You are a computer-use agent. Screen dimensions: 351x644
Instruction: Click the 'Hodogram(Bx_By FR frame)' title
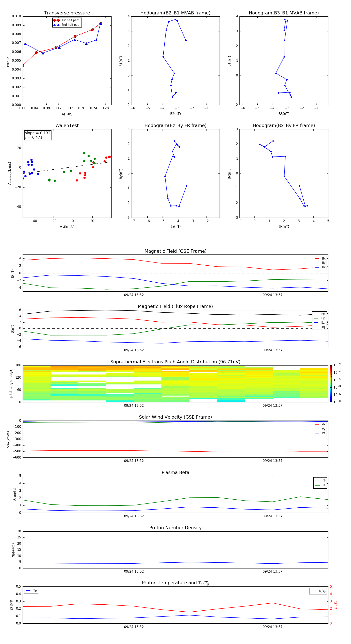284,125
